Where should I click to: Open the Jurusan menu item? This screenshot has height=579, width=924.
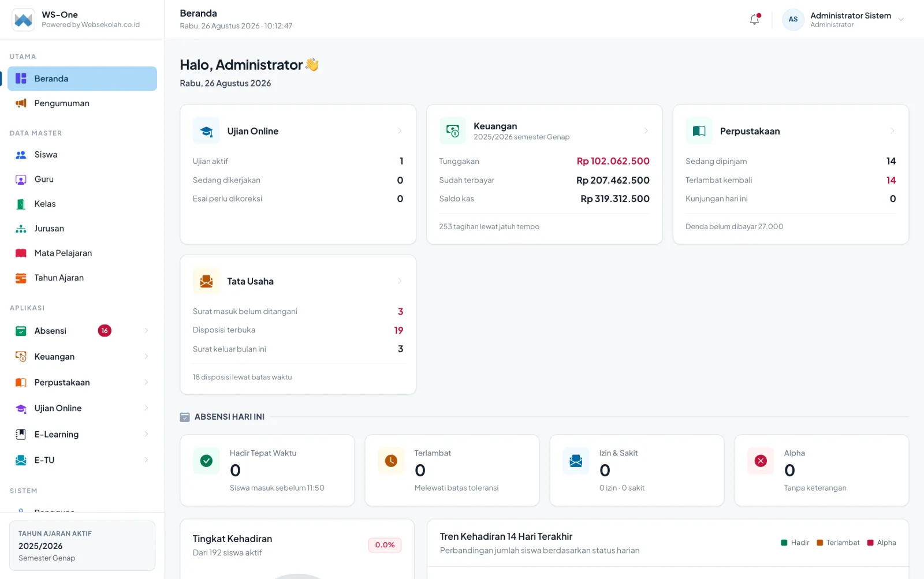tap(82, 229)
